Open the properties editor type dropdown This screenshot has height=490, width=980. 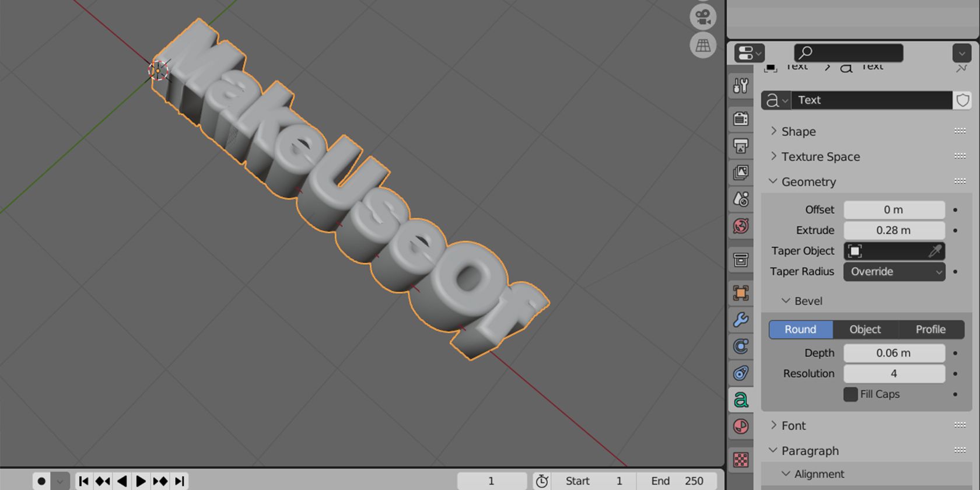point(750,53)
